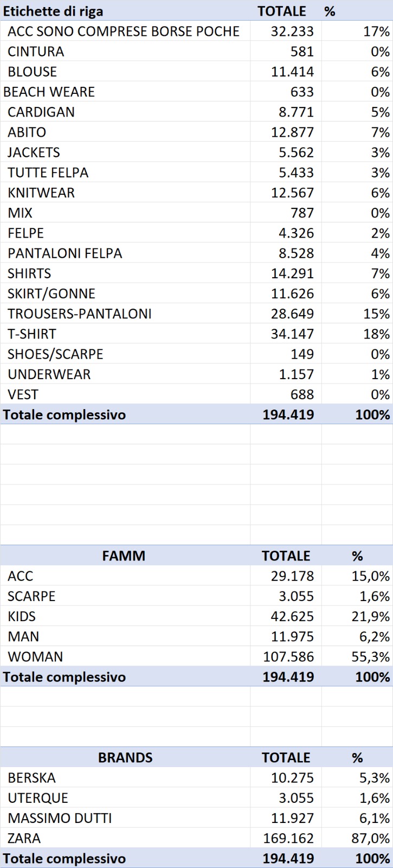Select the BEACH WEARE row label

[49, 92]
